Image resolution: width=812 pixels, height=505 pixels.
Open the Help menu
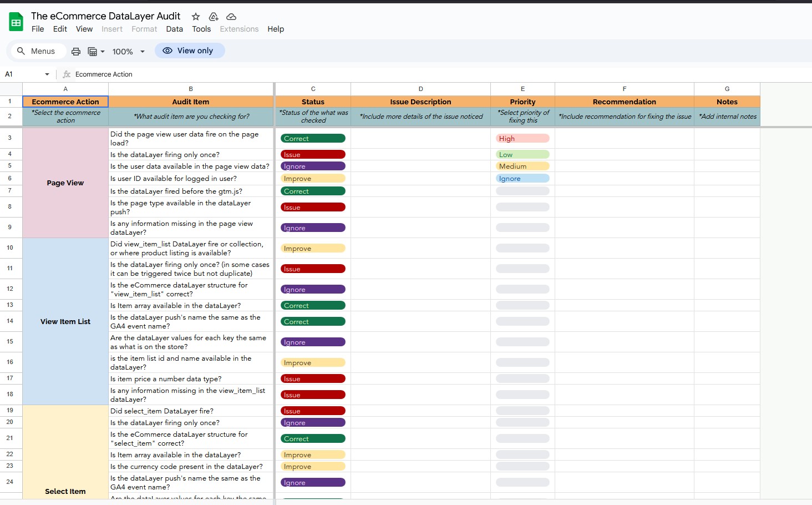click(x=276, y=29)
